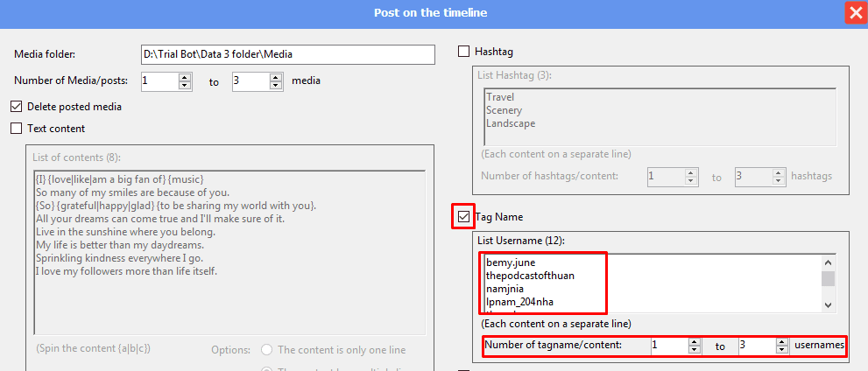Close the Post on the timeline dialog

[x=855, y=13]
